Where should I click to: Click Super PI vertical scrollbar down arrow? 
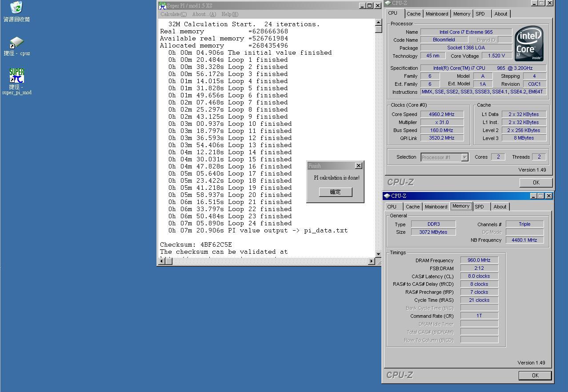pyautogui.click(x=378, y=254)
